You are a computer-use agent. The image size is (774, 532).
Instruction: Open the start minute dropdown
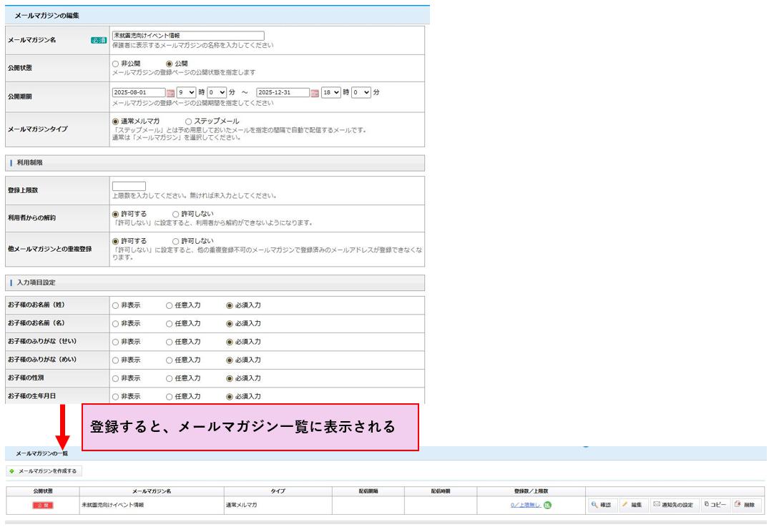pos(218,92)
